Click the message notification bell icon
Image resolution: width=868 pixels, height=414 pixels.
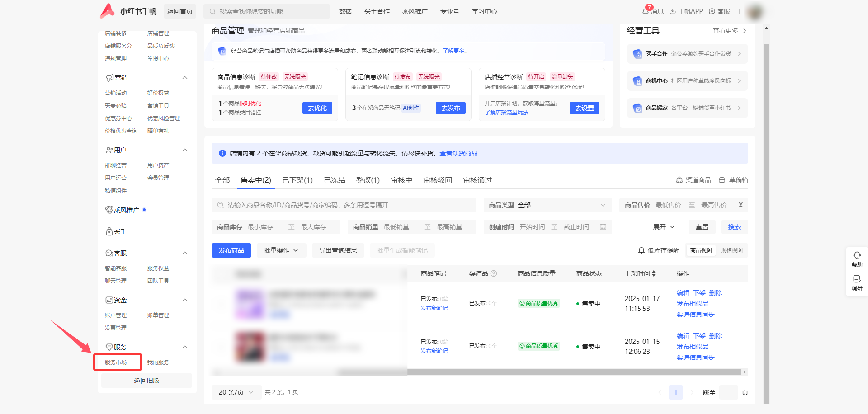646,11
